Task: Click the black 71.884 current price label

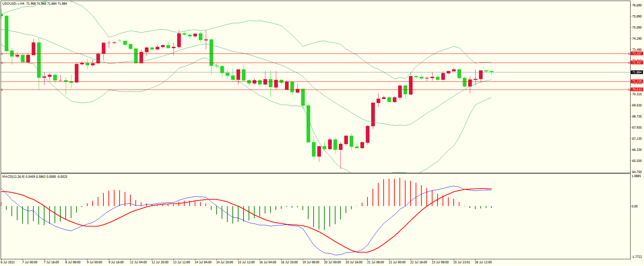Action: (637, 72)
